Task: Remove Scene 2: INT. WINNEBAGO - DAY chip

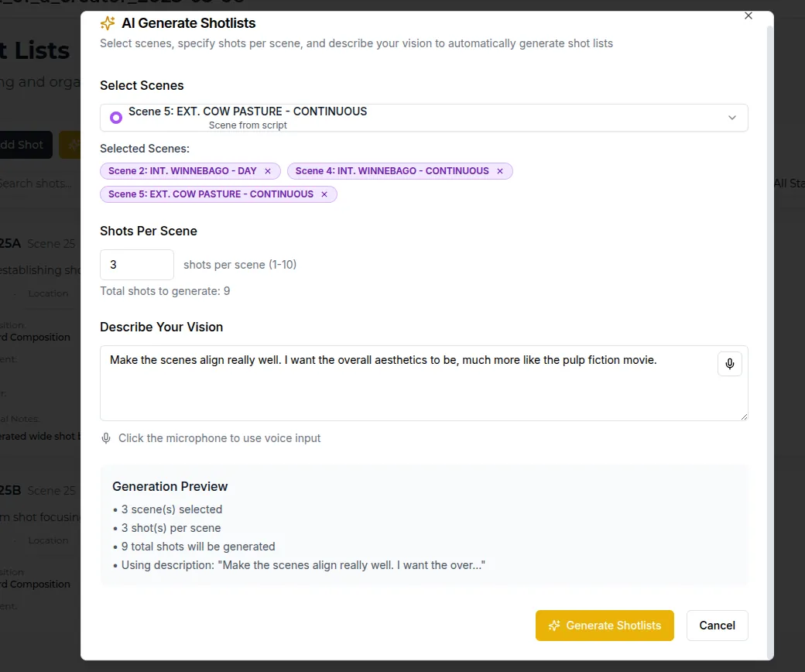Action: [268, 171]
